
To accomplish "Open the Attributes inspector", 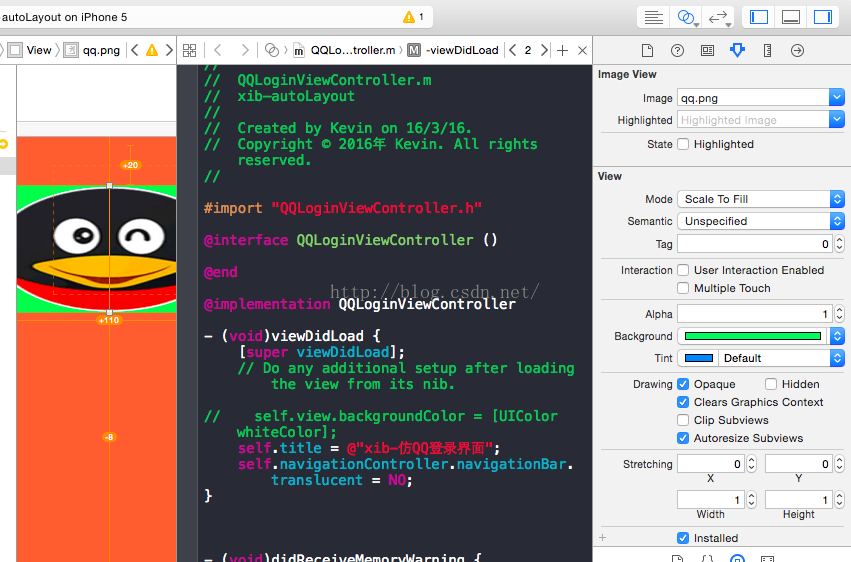I will pos(737,50).
